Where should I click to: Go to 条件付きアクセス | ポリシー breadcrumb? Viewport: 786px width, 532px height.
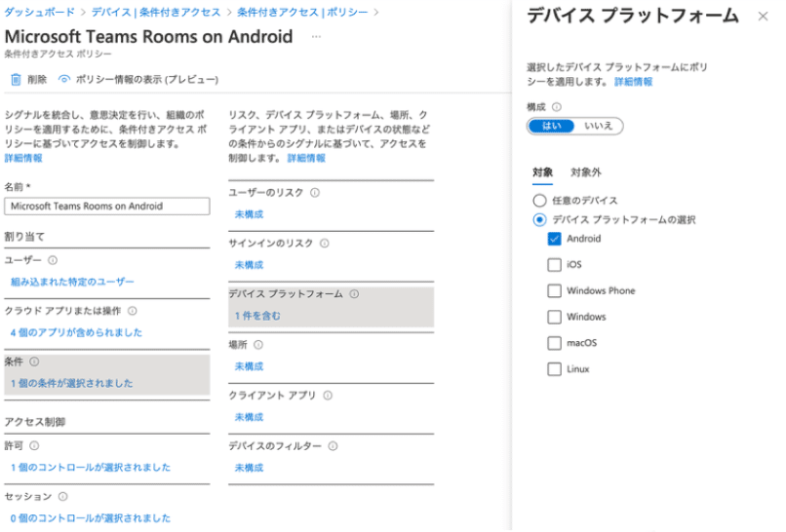[x=302, y=12]
